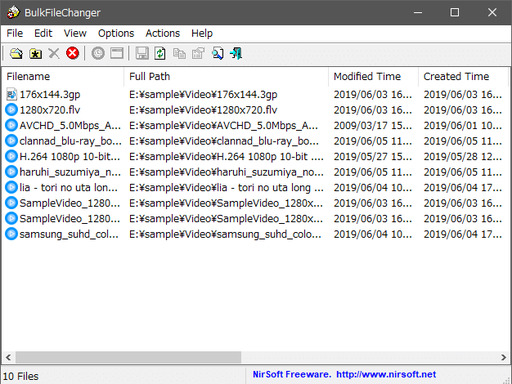Viewport: 512px width, 384px height.
Task: Click the Execute Command window icon
Action: click(x=117, y=53)
